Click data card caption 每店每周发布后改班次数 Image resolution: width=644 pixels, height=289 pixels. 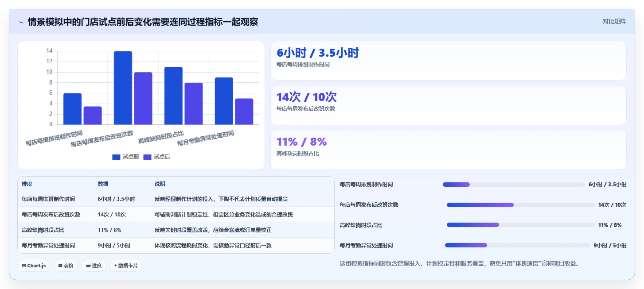tap(306, 109)
